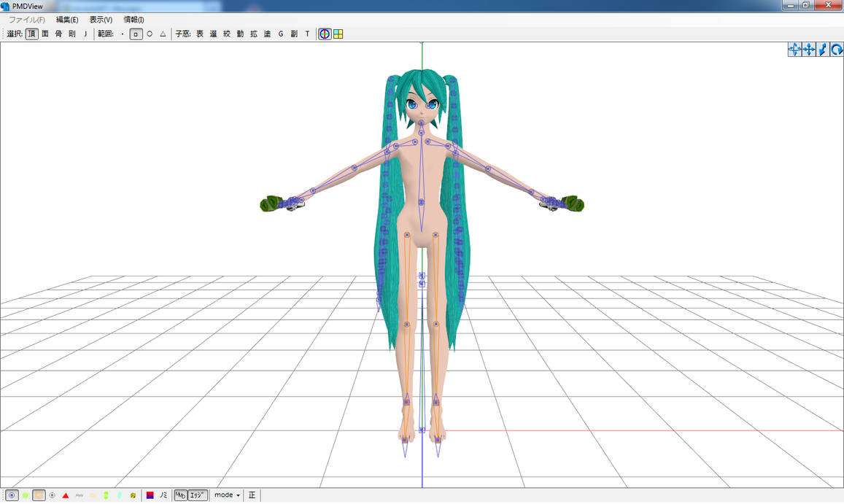Toggle the green wireframe display icon
The width and height of the screenshot is (844, 504).
click(x=26, y=495)
